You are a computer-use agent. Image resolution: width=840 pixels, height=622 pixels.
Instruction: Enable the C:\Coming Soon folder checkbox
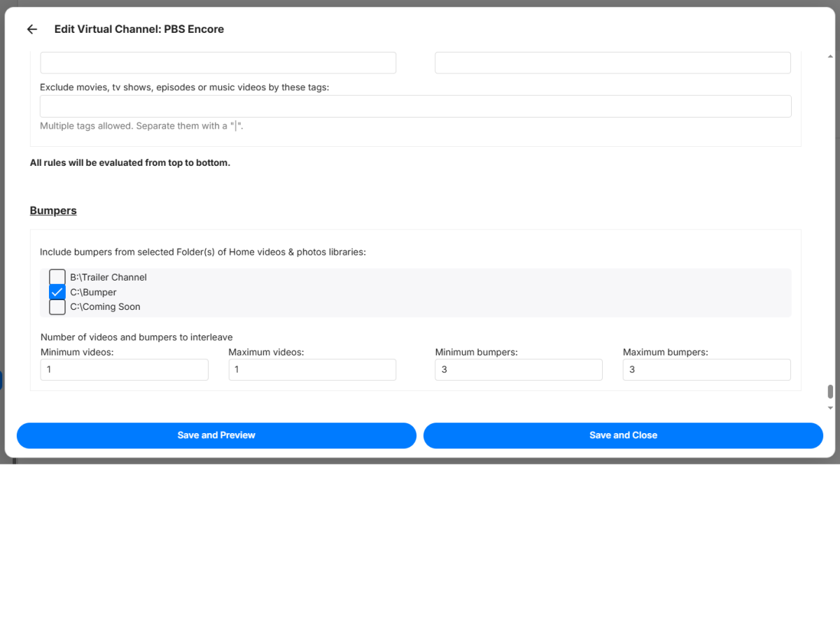tap(57, 306)
